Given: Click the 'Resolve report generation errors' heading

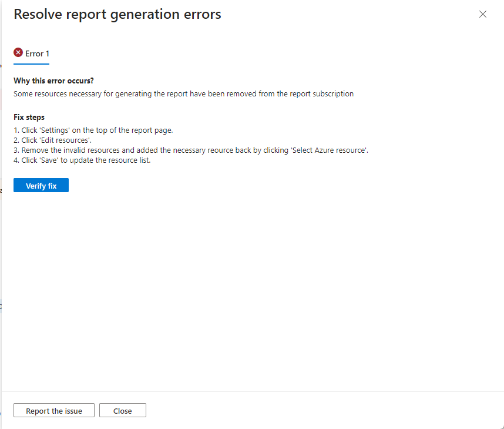Looking at the screenshot, I should click(117, 15).
